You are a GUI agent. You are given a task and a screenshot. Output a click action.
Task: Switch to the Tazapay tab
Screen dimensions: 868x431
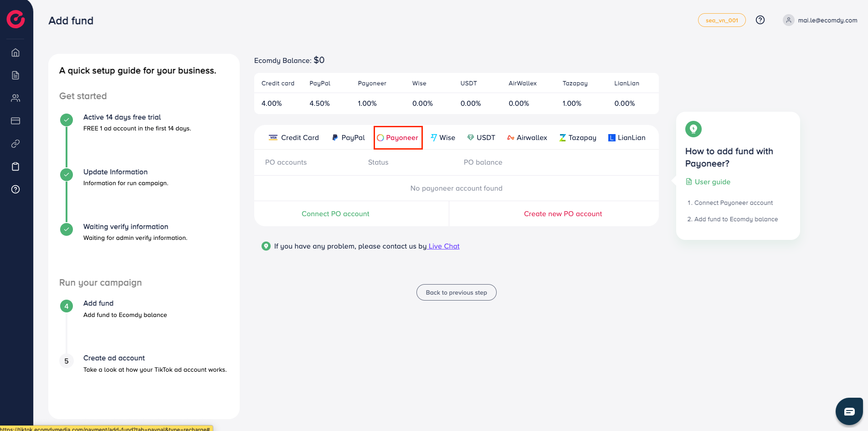click(578, 138)
